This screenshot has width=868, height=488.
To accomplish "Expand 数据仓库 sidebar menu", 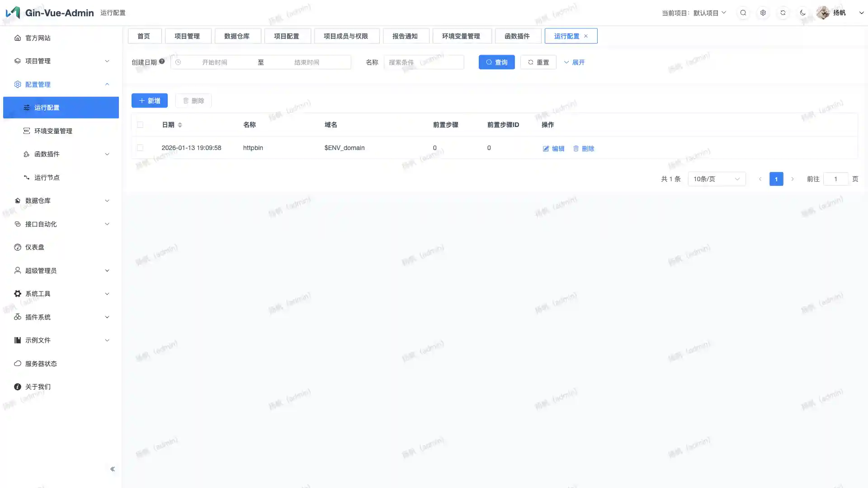I will pyautogui.click(x=61, y=201).
